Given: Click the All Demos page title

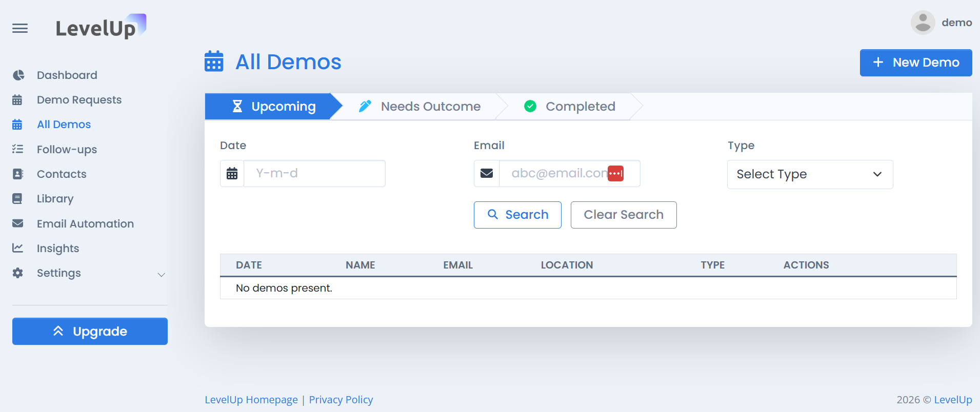Looking at the screenshot, I should coord(288,62).
